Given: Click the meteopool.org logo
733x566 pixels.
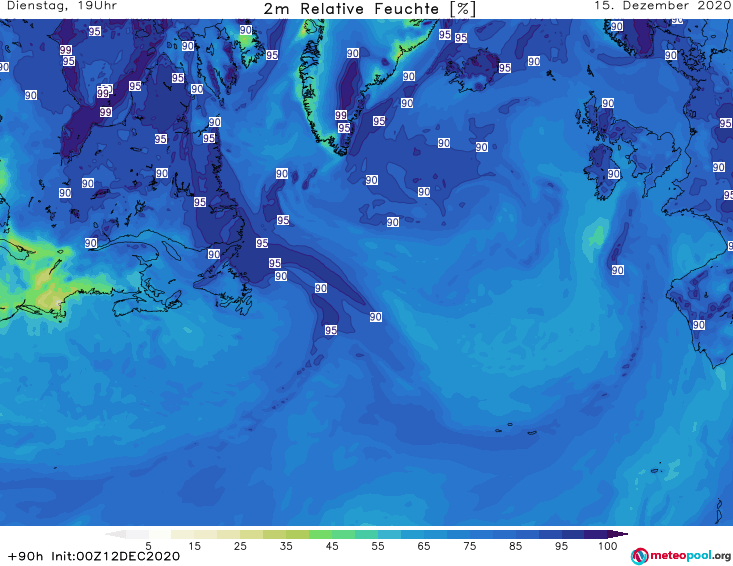Looking at the screenshot, I should (681, 556).
